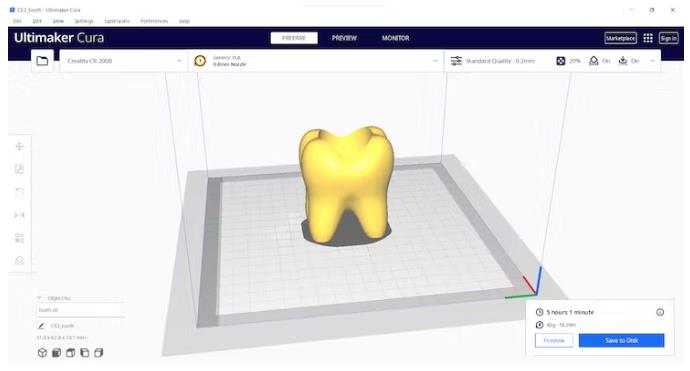Open the Preferences menu
This screenshot has height=371, width=690.
[154, 21]
